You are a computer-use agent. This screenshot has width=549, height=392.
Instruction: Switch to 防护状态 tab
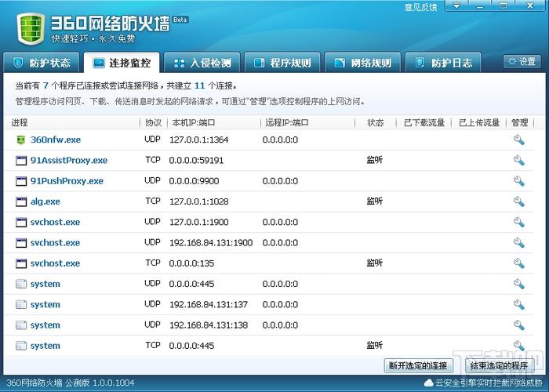point(42,63)
